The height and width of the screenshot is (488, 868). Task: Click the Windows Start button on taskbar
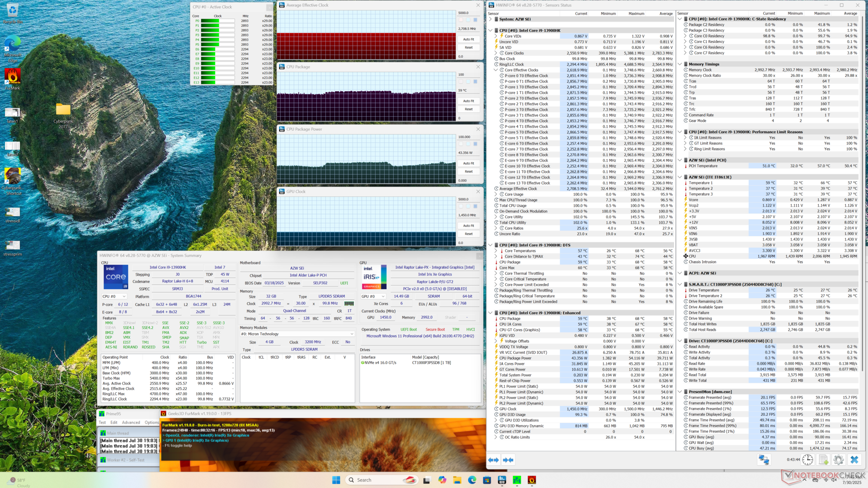tap(336, 480)
